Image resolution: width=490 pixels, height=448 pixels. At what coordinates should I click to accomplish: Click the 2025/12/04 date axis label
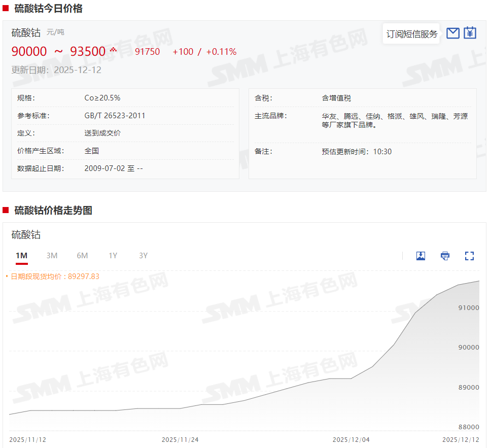coord(351,439)
